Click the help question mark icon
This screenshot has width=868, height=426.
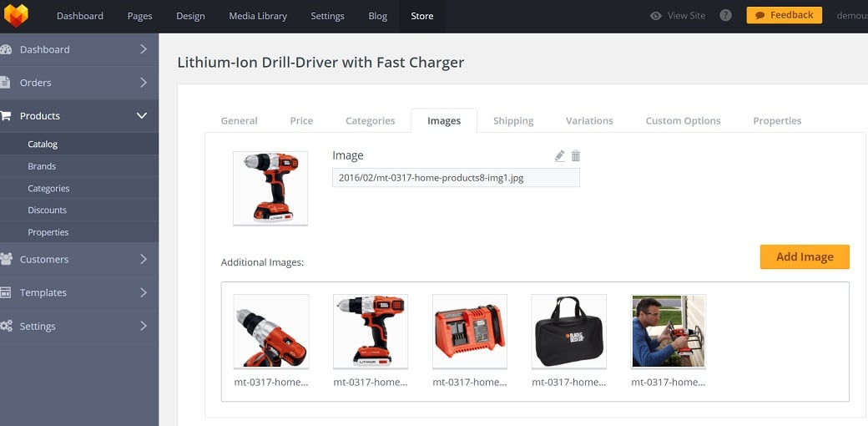click(x=725, y=16)
